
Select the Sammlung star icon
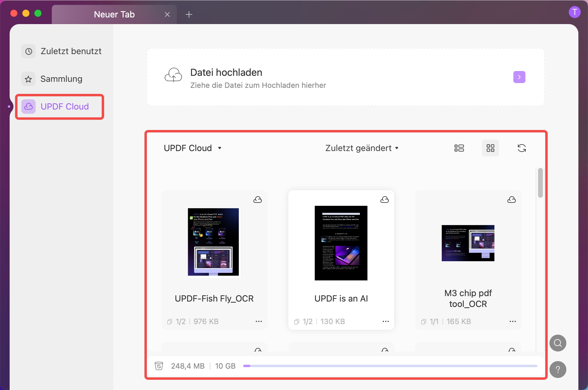[x=28, y=79]
